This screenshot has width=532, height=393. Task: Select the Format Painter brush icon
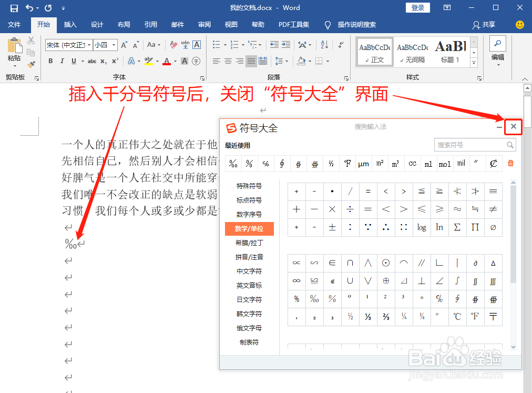[31, 64]
